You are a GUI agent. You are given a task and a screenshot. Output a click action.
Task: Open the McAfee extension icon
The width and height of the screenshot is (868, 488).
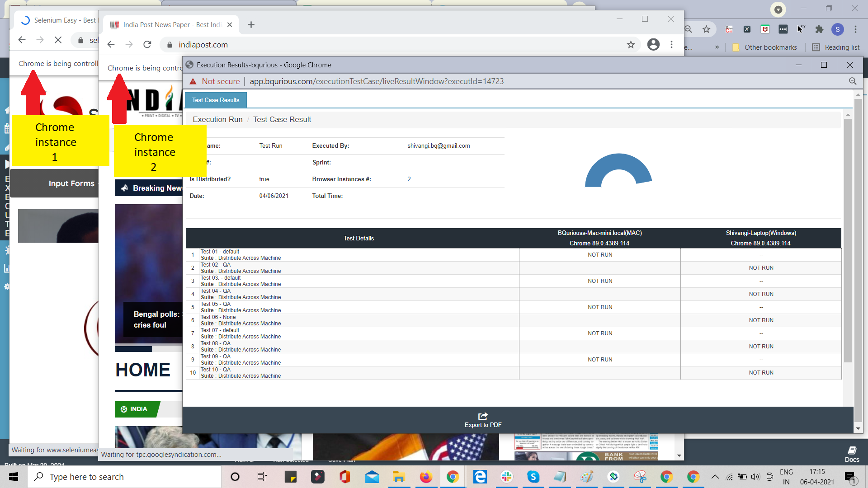765,29
